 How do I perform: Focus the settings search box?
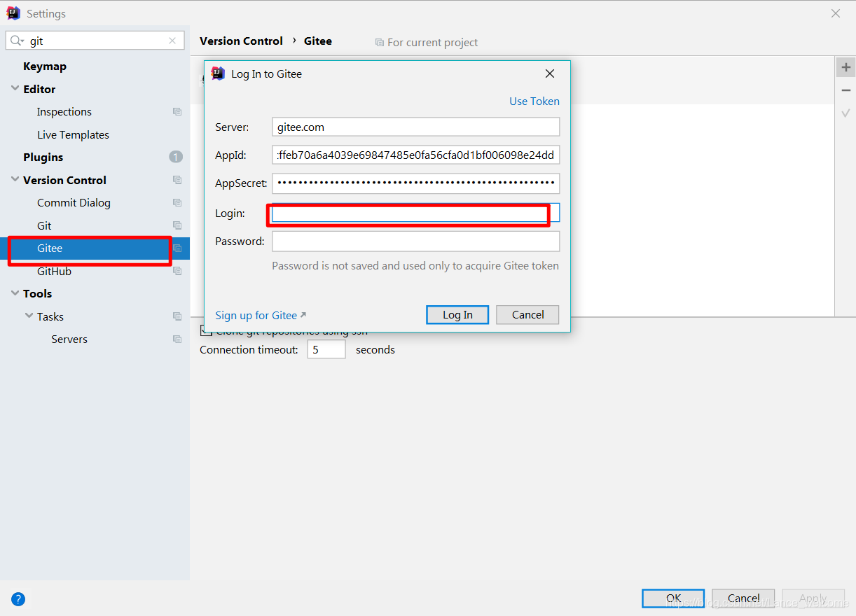(95, 41)
